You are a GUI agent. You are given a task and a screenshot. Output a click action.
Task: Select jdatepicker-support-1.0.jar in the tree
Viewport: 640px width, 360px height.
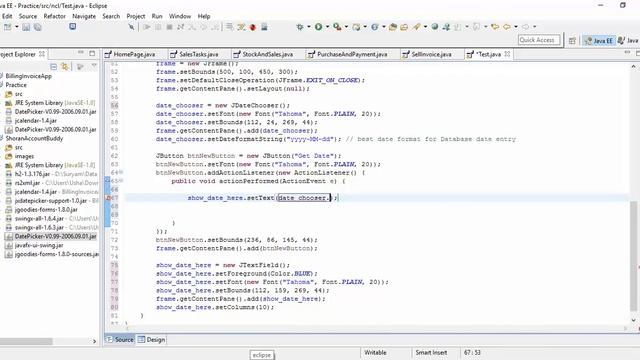point(52,201)
